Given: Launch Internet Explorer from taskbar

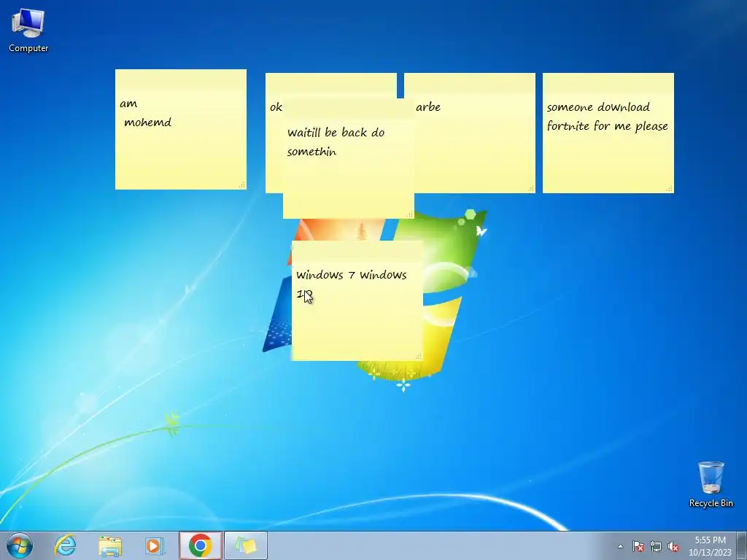Looking at the screenshot, I should pos(65,545).
